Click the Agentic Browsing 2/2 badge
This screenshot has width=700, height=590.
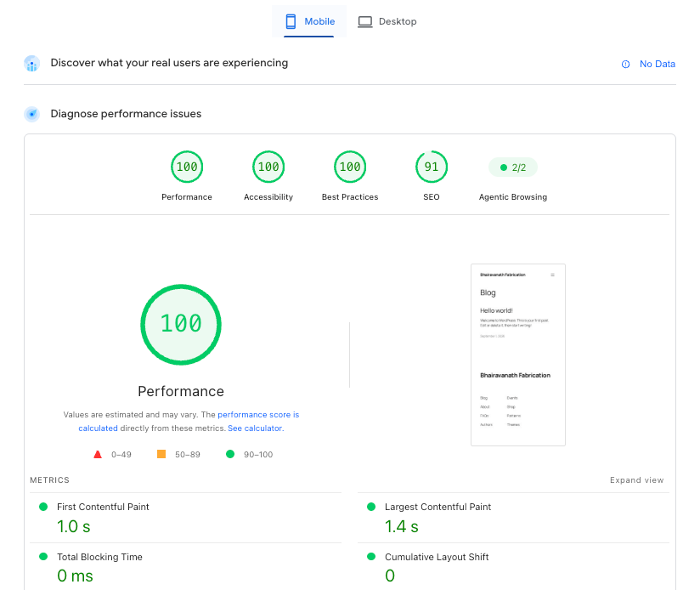(x=513, y=167)
